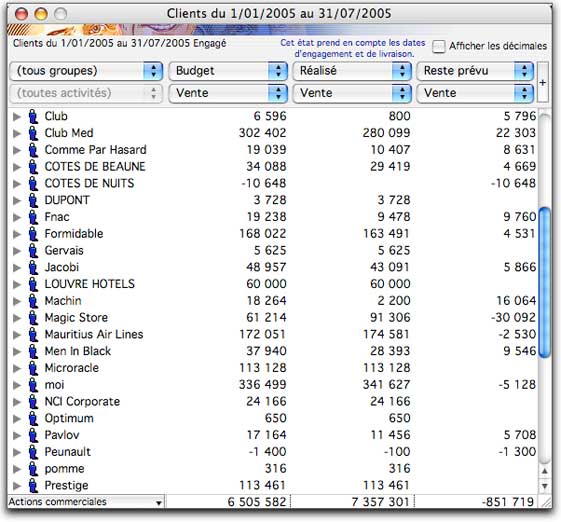Open the Reste prévu column dropdown
561x522 pixels.
[475, 71]
